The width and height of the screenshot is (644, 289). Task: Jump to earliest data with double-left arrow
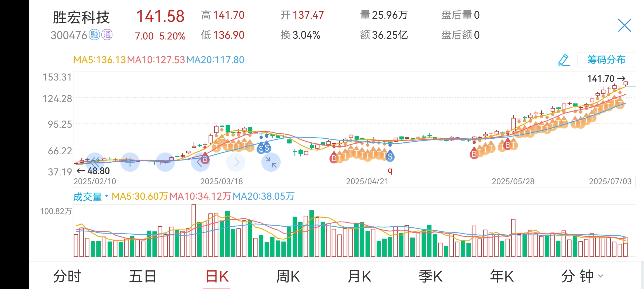click(x=95, y=162)
